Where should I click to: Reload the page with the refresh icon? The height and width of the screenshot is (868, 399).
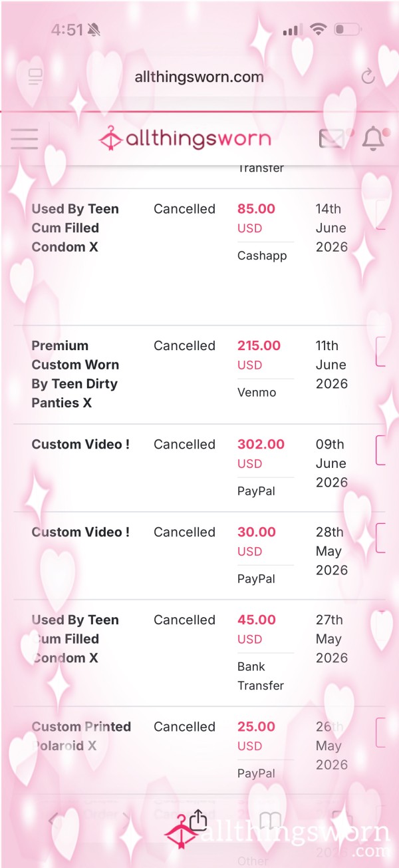pyautogui.click(x=368, y=77)
